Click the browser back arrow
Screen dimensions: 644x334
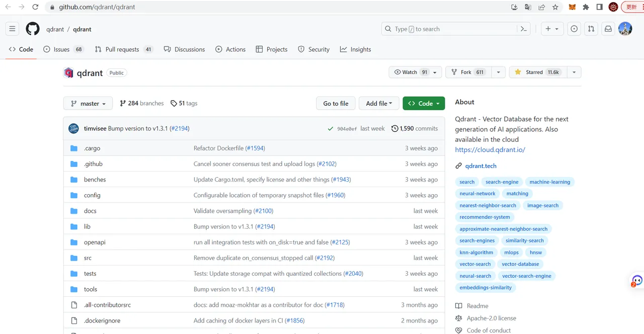click(8, 7)
